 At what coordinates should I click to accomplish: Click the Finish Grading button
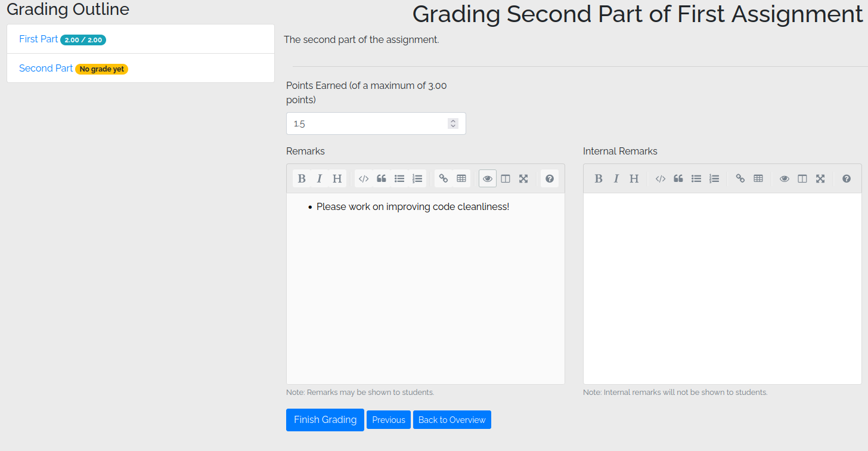coord(325,420)
